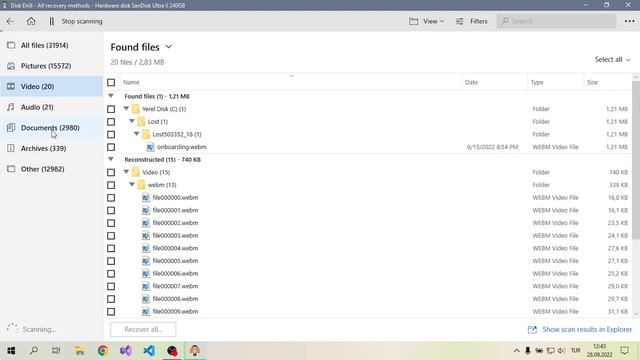Open the View dropdown
The image size is (640, 360).
pos(433,21)
